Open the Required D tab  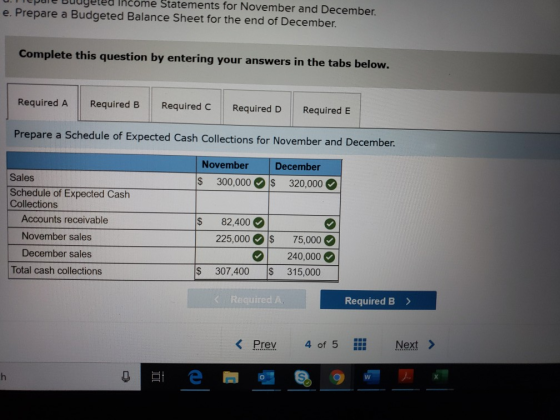(x=257, y=108)
